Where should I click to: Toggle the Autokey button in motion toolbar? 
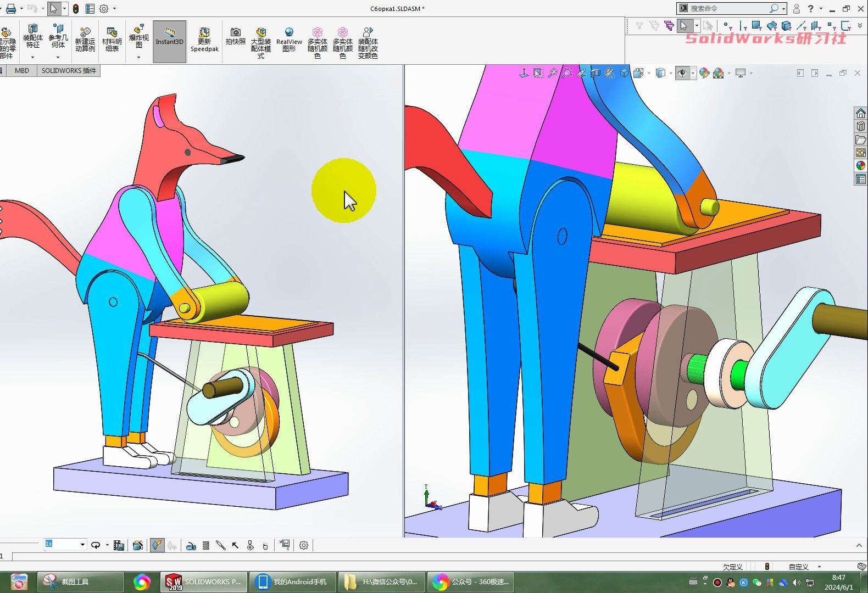(157, 545)
